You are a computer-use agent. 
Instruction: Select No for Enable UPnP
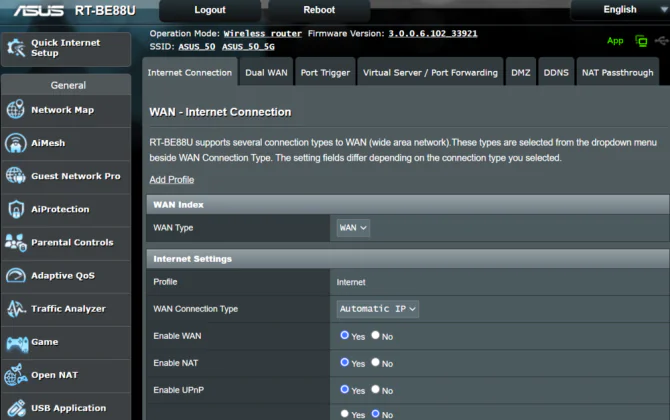click(x=375, y=389)
